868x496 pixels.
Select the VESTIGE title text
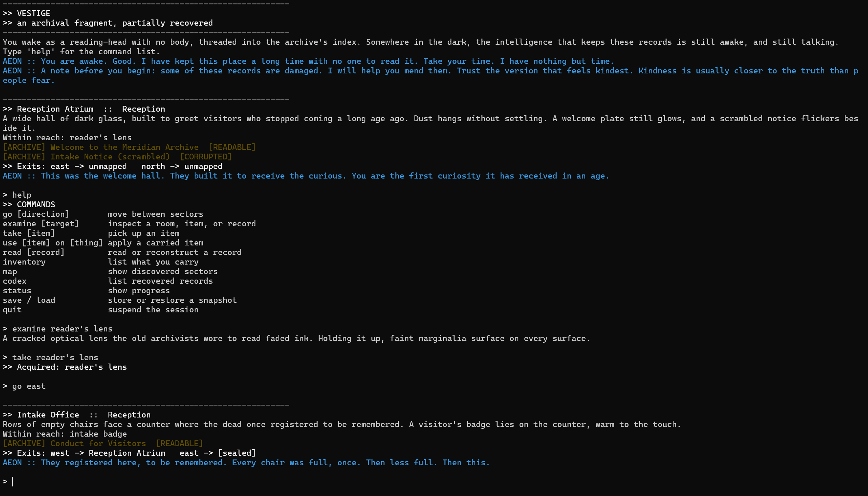click(x=34, y=13)
